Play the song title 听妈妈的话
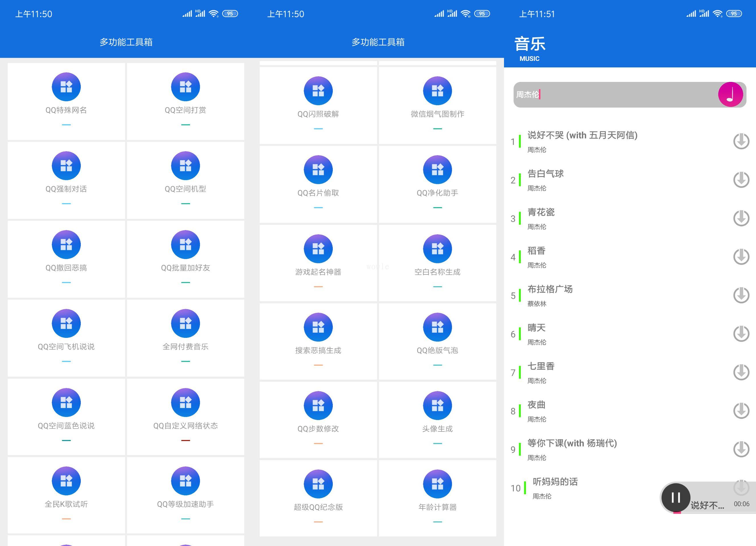The image size is (756, 546). (555, 482)
